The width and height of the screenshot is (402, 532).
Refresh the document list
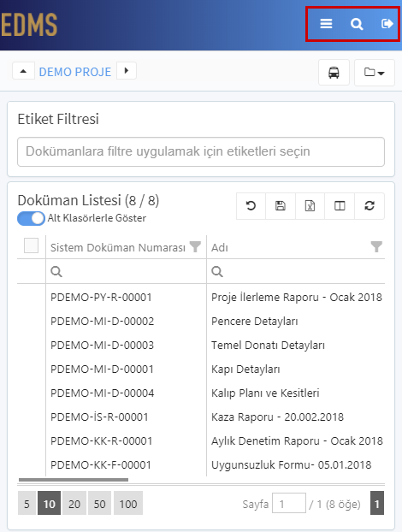pyautogui.click(x=369, y=206)
